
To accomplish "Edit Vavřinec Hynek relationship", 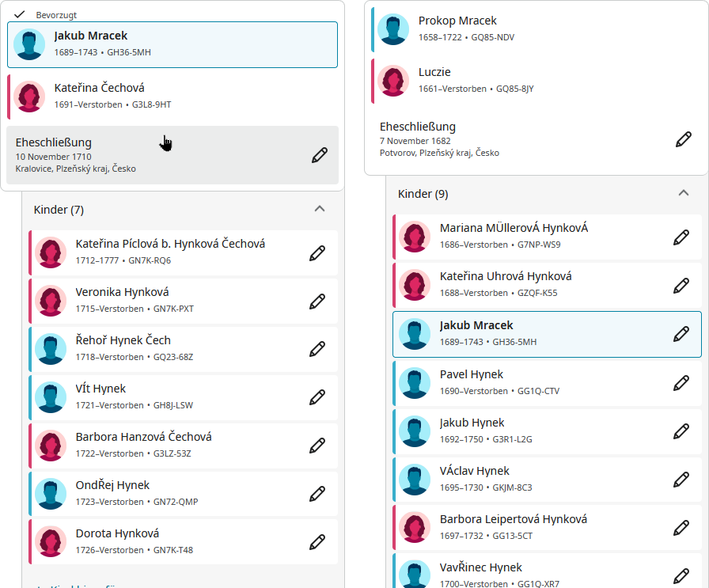I will 681,576.
